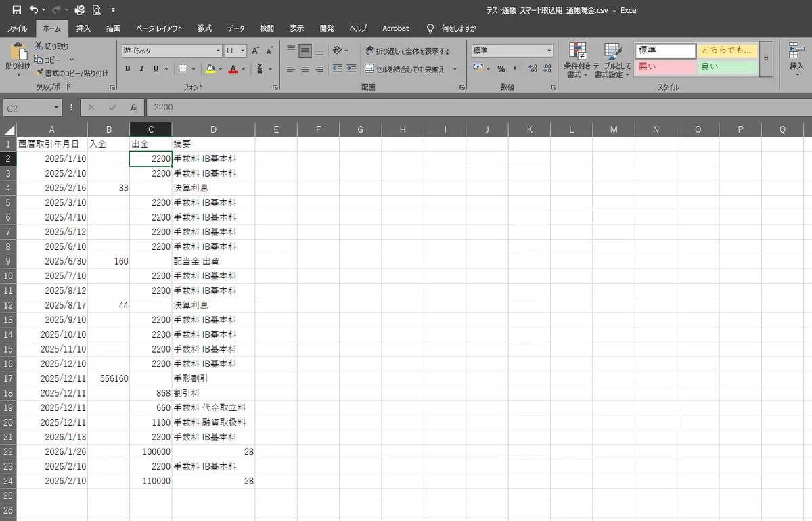Viewport: 812px width, 521px height.
Task: Open the Clipboard group dialog launcher
Action: 112,87
